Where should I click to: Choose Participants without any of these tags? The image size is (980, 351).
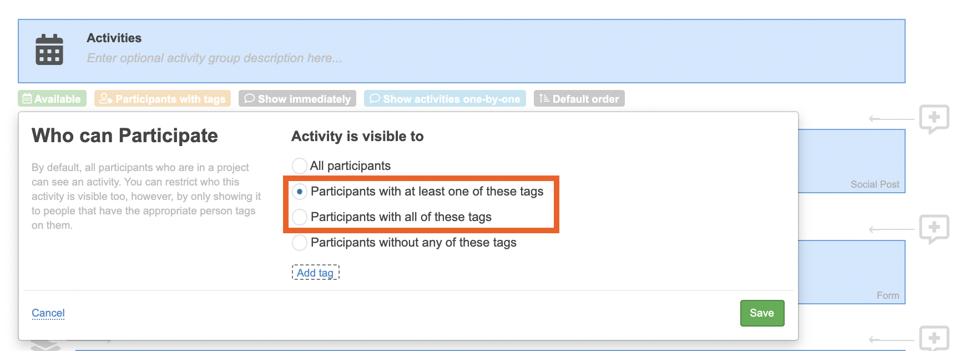click(300, 243)
